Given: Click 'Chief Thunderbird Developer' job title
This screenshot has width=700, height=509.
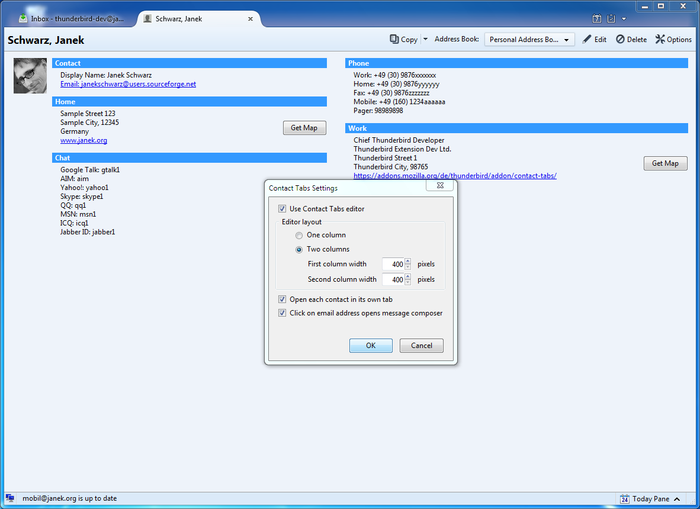Looking at the screenshot, I should tap(399, 140).
